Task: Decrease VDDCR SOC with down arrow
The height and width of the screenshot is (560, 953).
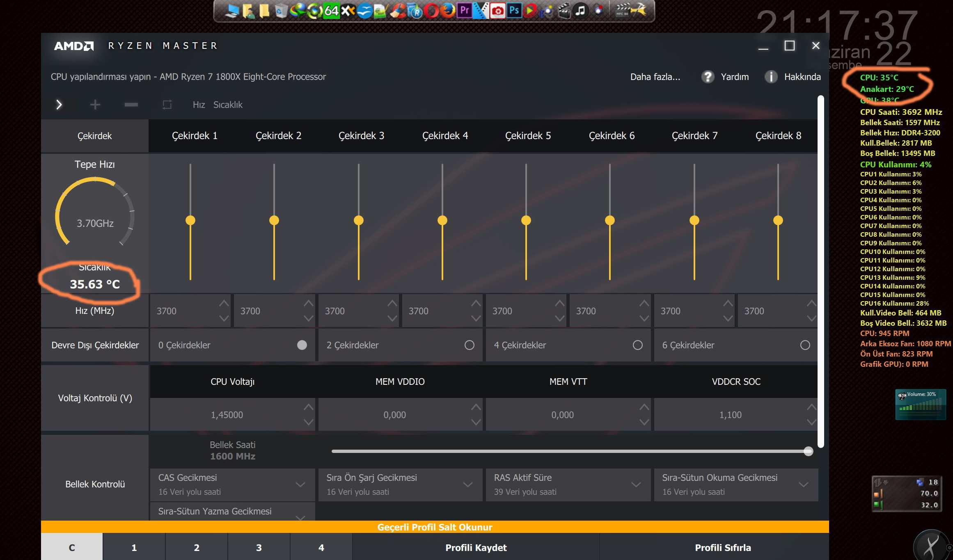Action: pyautogui.click(x=812, y=422)
